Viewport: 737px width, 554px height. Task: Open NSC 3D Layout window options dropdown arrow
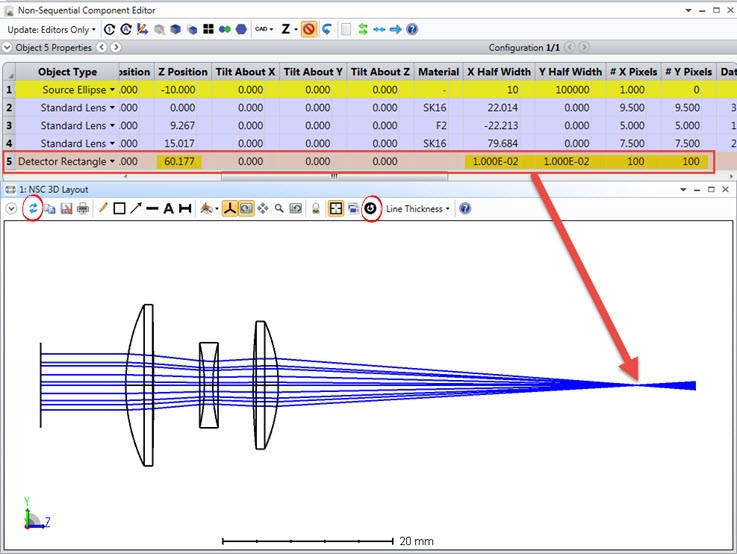(x=683, y=190)
